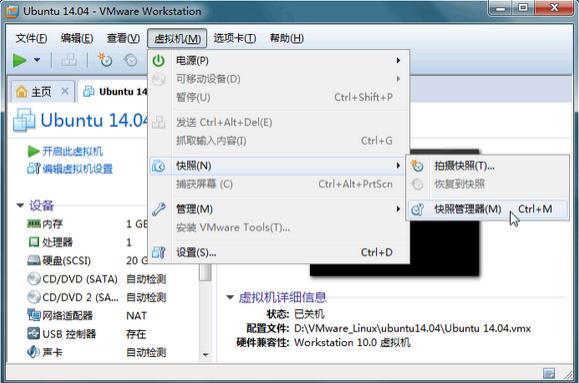Click the greyed send Ctrl+Alt+Del toolbar icon
579x383 pixels.
click(69, 59)
